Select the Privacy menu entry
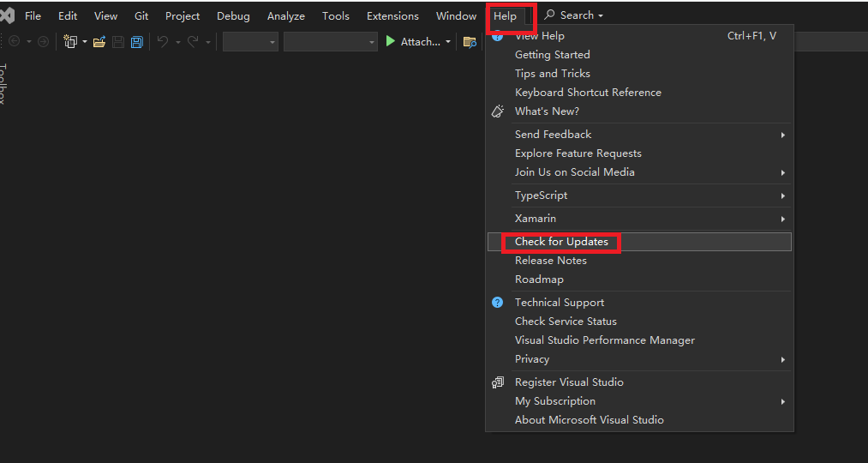868x463 pixels. coord(639,359)
